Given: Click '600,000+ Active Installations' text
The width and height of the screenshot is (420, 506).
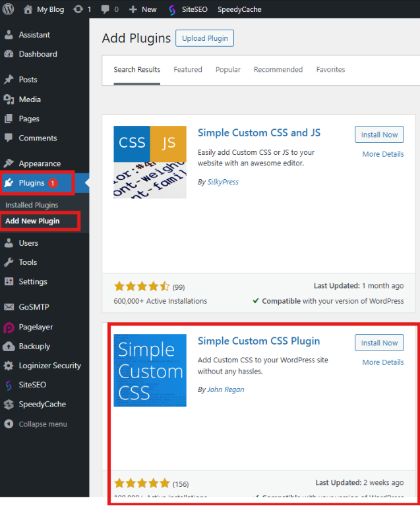Looking at the screenshot, I should click(160, 301).
